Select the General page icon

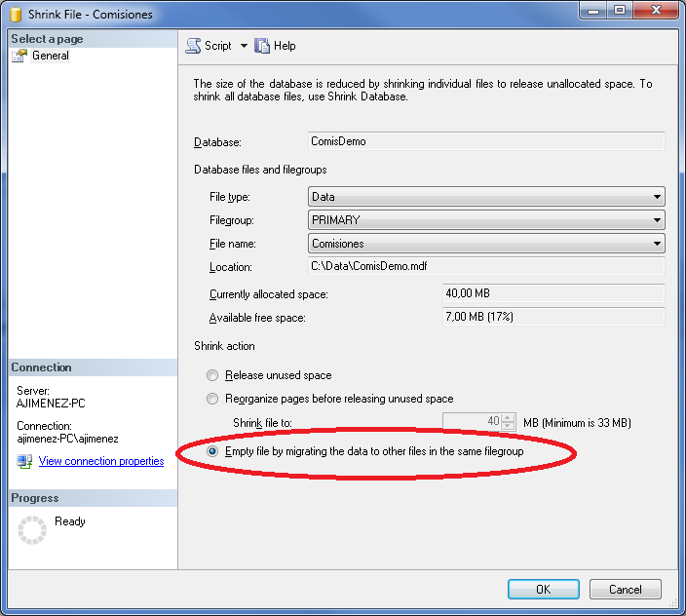[x=19, y=56]
